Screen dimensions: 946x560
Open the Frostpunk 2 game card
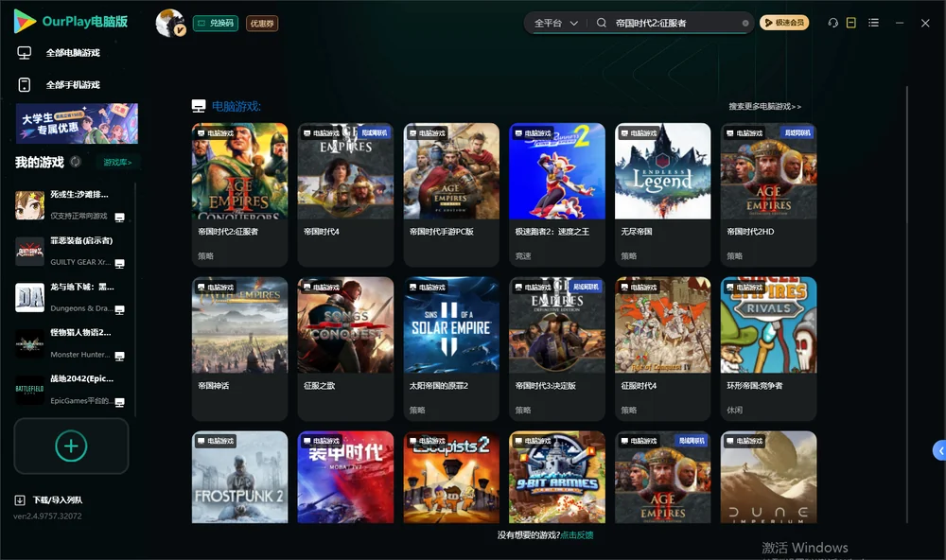(x=239, y=477)
